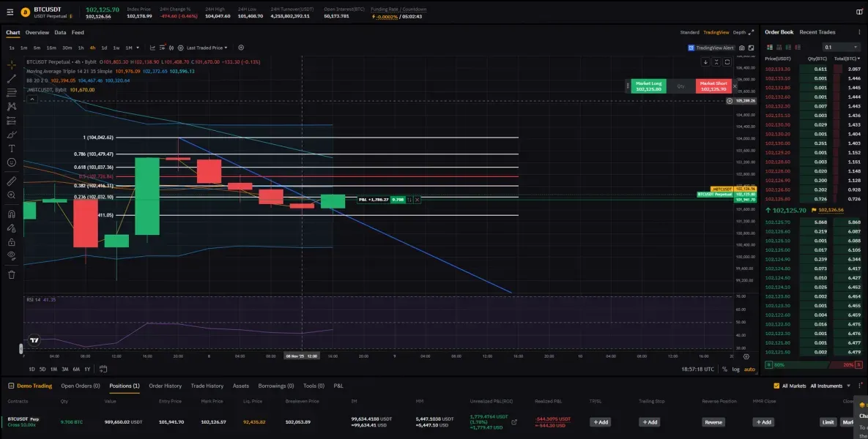Select the 1h timeframe

[x=81, y=48]
